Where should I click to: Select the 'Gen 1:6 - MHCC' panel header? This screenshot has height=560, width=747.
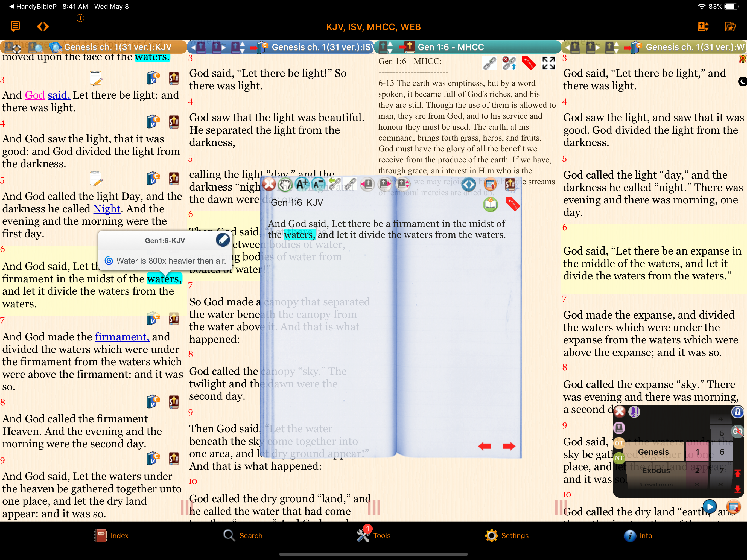tap(451, 47)
